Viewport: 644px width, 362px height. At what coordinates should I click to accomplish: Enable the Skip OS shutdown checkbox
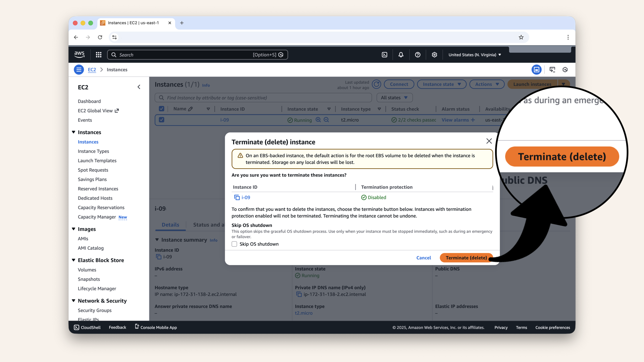(x=234, y=244)
